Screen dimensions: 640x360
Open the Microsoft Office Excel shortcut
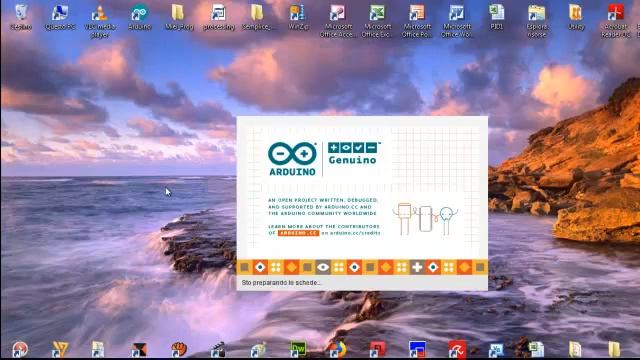377,21
